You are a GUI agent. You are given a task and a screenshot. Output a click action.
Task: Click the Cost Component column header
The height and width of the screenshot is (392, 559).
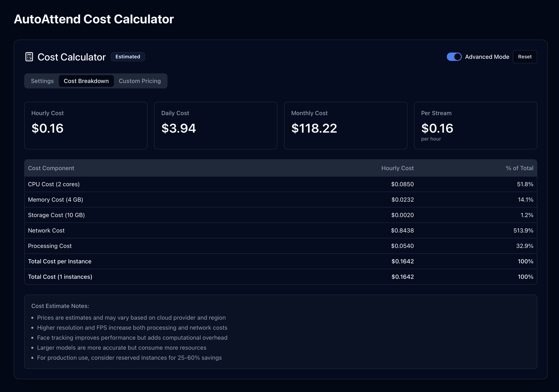(51, 168)
